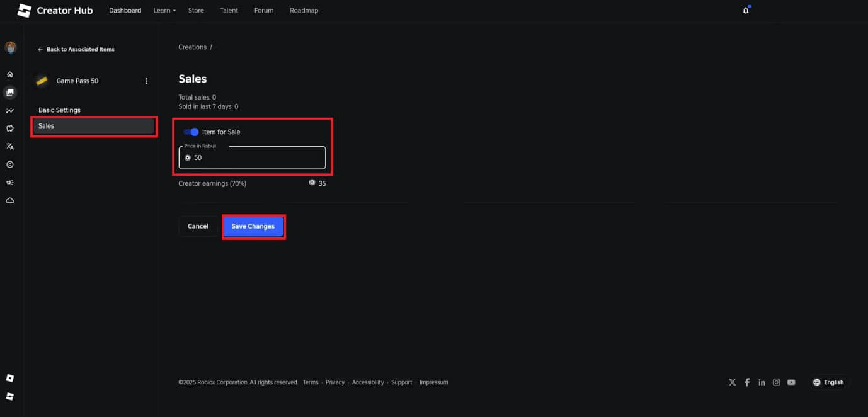Click the Roblox Studio icon at the sidebar bottom
The height and width of the screenshot is (417, 868).
coord(10,396)
